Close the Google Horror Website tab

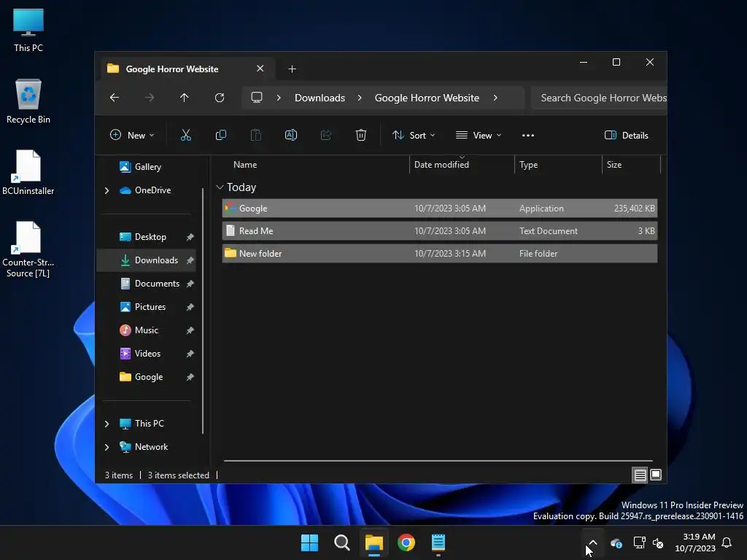260,69
